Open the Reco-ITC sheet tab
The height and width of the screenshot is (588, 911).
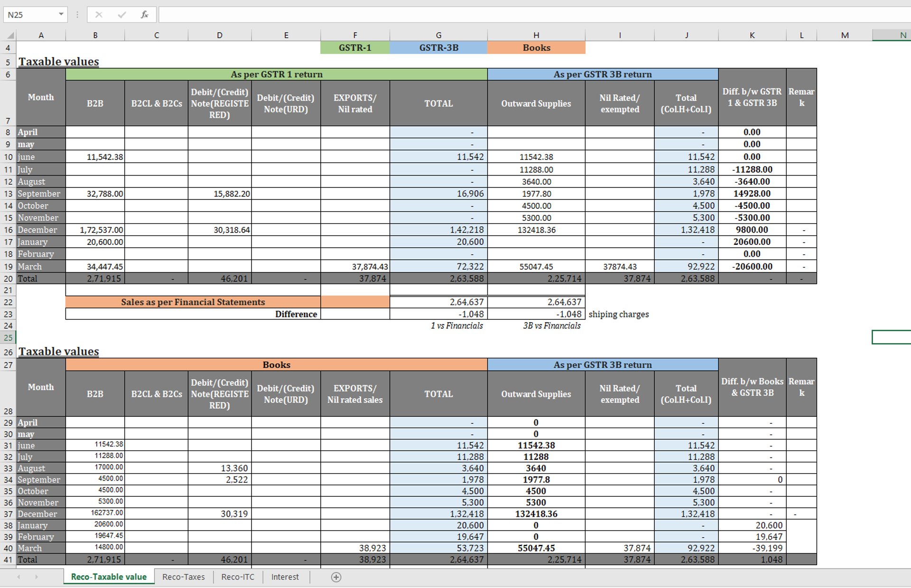click(x=238, y=577)
